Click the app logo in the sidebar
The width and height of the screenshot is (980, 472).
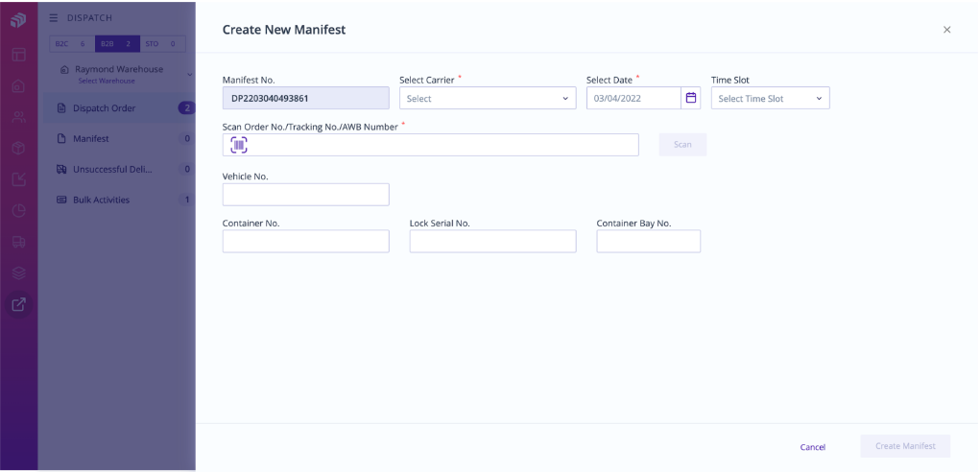coord(18,20)
